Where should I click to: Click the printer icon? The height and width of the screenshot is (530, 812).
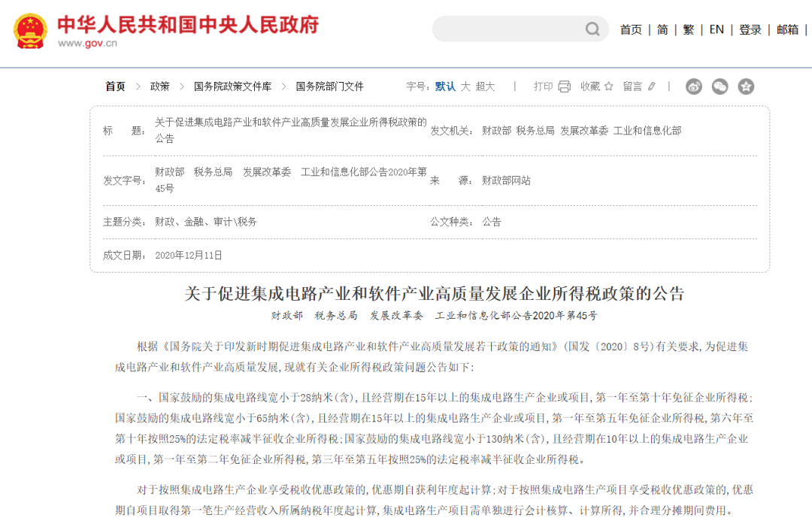564,86
